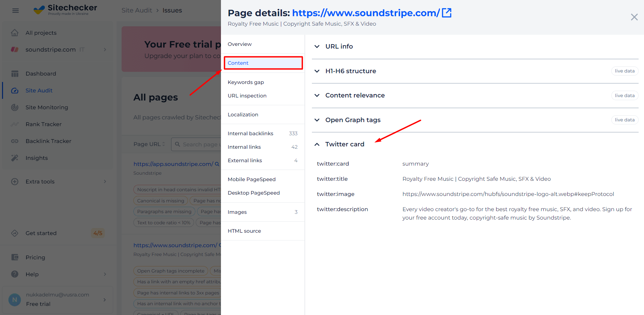644x315 pixels.
Task: Click the Insights magic wand icon
Action: (x=15, y=158)
